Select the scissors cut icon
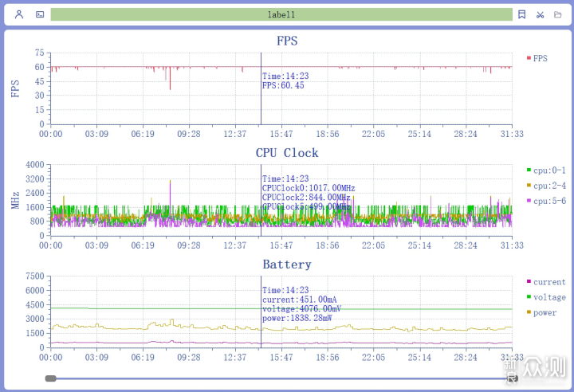This screenshot has height=392, width=574. (x=540, y=14)
